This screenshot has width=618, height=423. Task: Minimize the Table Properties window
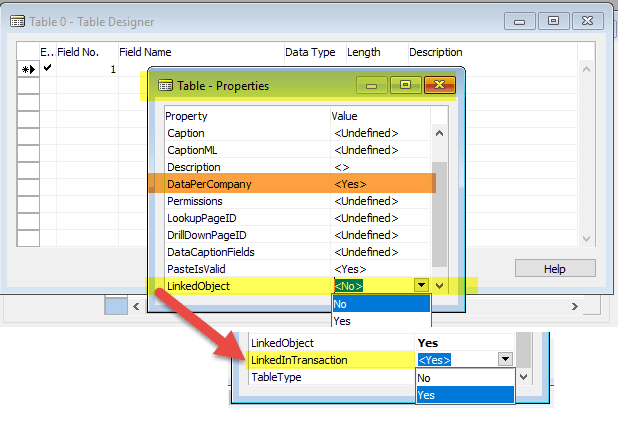click(372, 86)
